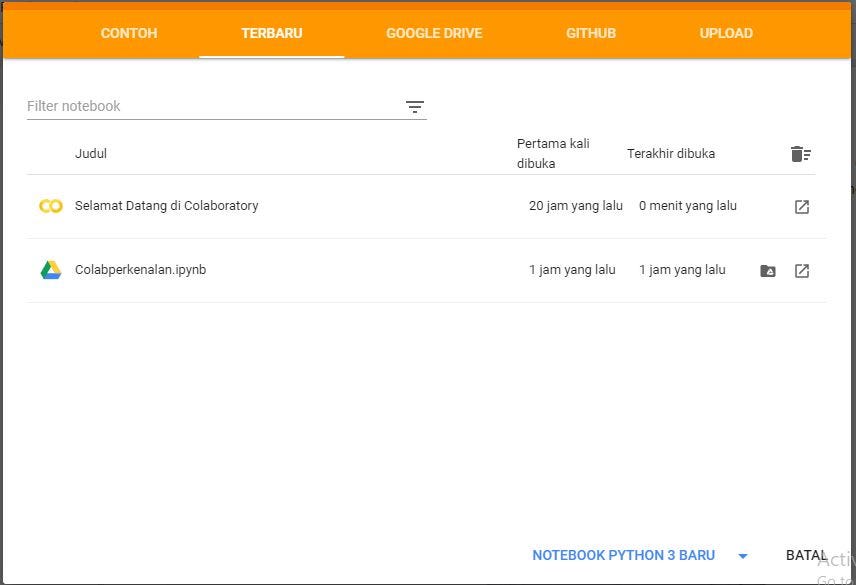Click NOTEBOOK PYTHON 3 BARU
Screen dimensions: 856x585
624,555
